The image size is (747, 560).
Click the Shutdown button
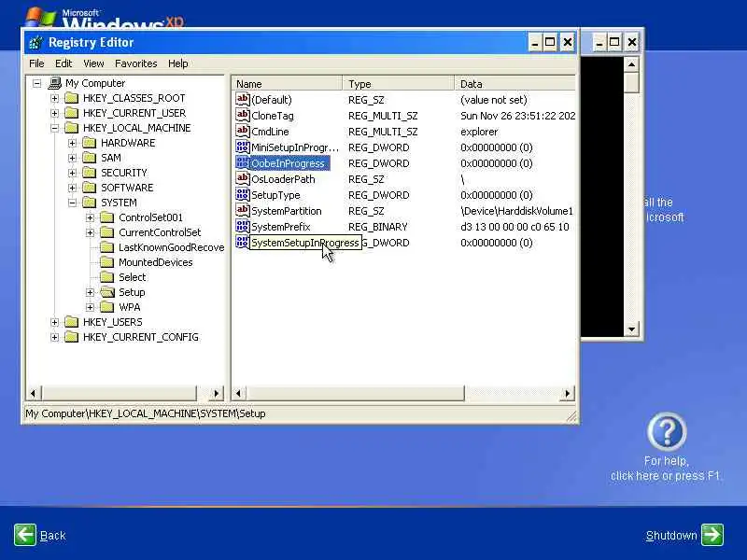click(684, 535)
